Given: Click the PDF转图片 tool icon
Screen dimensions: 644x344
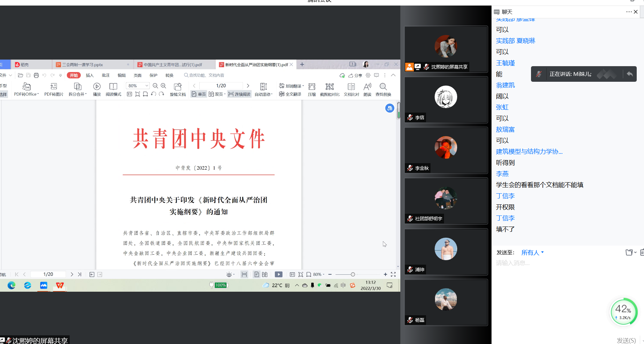Looking at the screenshot, I should (54, 86).
